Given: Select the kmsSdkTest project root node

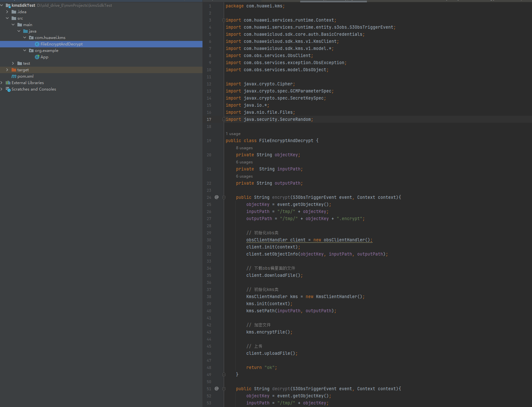Looking at the screenshot, I should 23,5.
